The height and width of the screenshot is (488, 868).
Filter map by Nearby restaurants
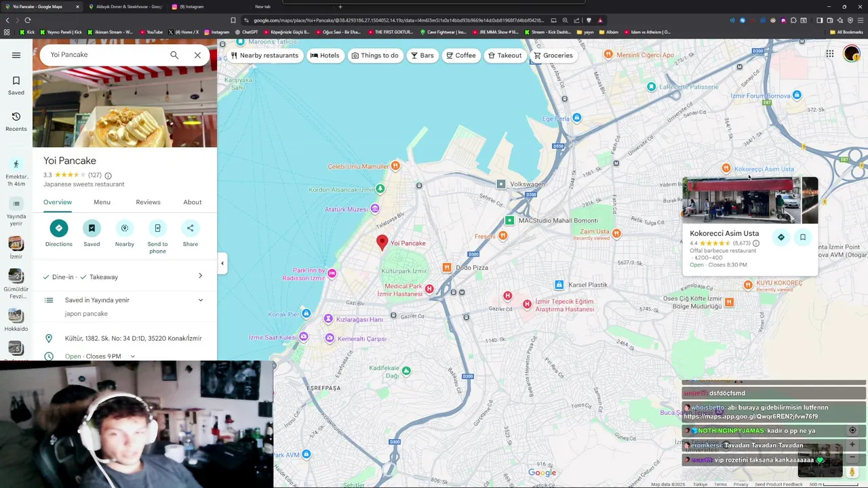[x=264, y=56]
